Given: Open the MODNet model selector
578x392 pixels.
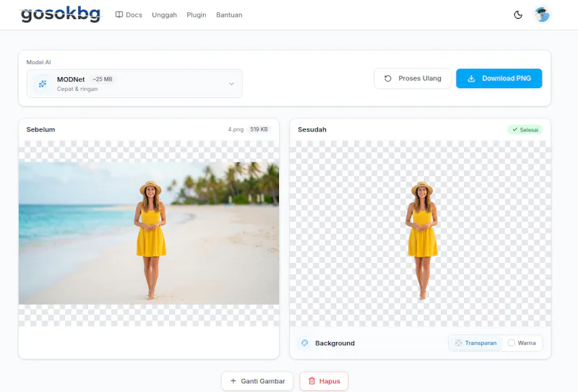Looking at the screenshot, I should (x=134, y=84).
